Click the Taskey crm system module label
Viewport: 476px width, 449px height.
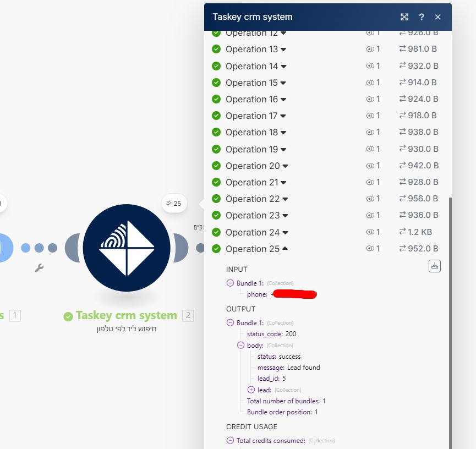point(126,315)
